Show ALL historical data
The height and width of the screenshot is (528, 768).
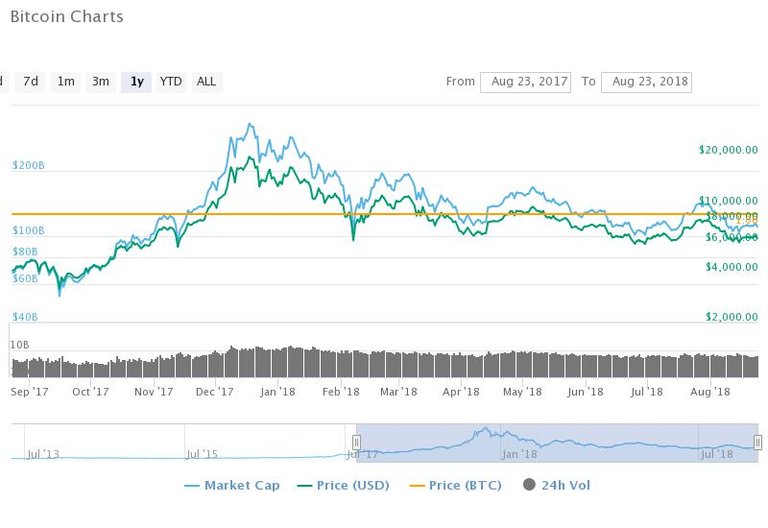[206, 81]
